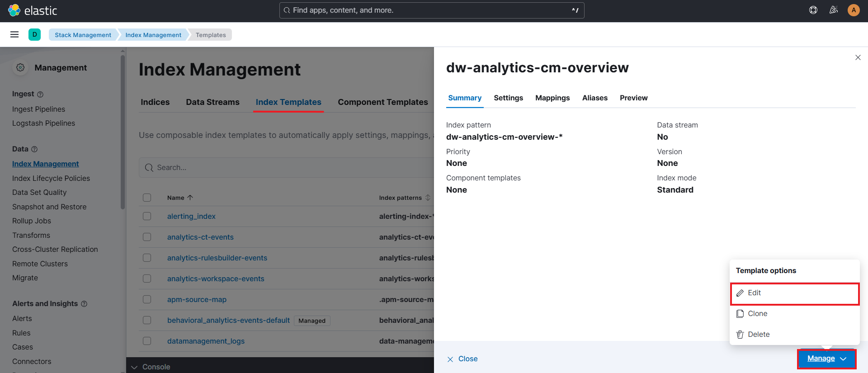This screenshot has width=868, height=373.
Task: Click the Stack Management breadcrumb
Action: click(83, 35)
